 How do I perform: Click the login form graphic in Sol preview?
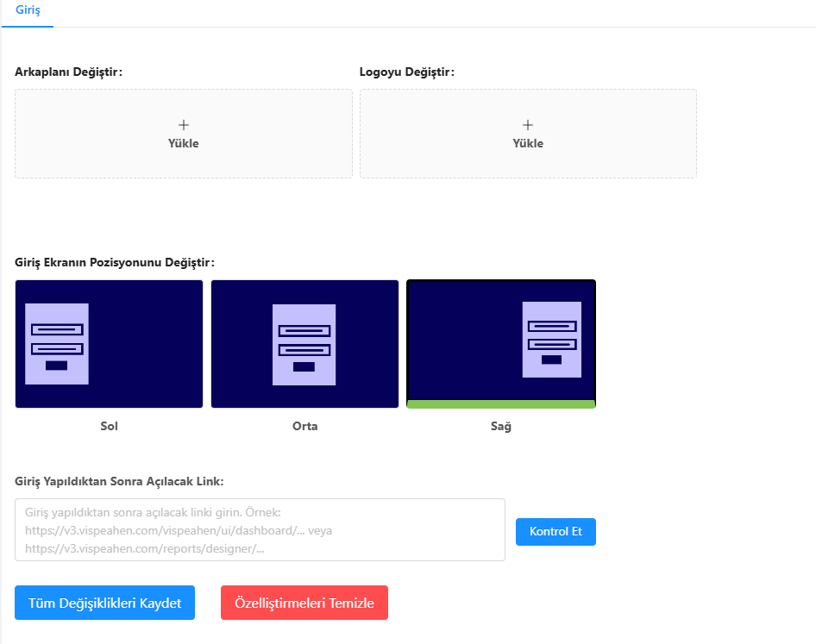(57, 343)
